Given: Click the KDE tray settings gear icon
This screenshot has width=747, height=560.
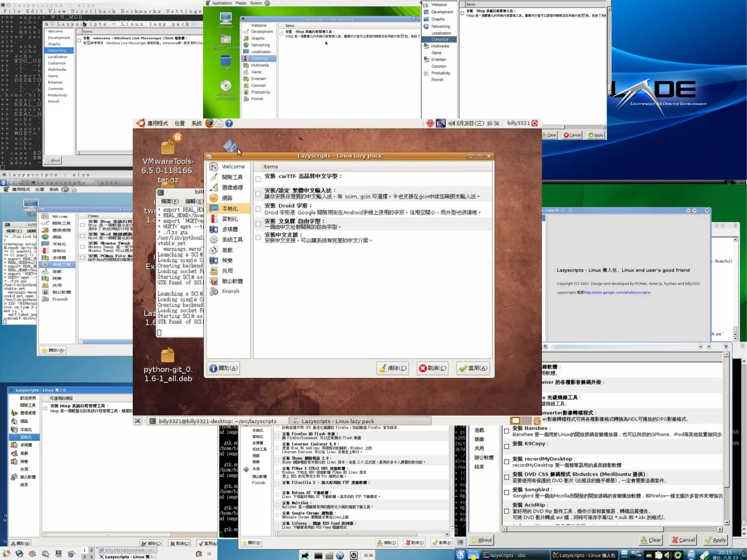Looking at the screenshot, I should 678,555.
